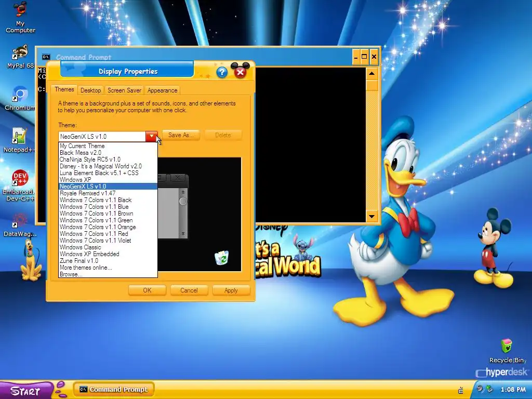Select Windows 7 Colors v1.1 Brown
This screenshot has height=399, width=532.
click(x=108, y=214)
